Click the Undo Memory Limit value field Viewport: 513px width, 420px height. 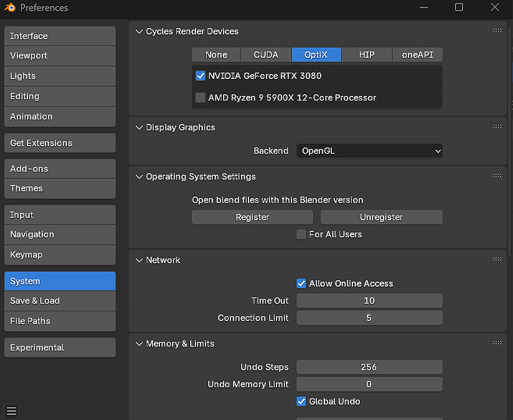[369, 384]
